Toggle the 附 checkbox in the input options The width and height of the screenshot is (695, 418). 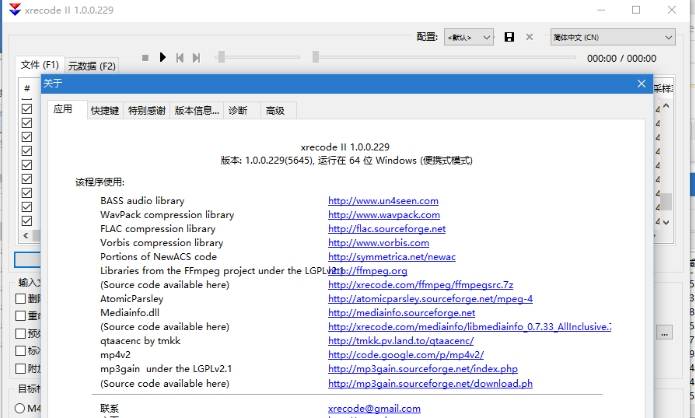(20, 368)
